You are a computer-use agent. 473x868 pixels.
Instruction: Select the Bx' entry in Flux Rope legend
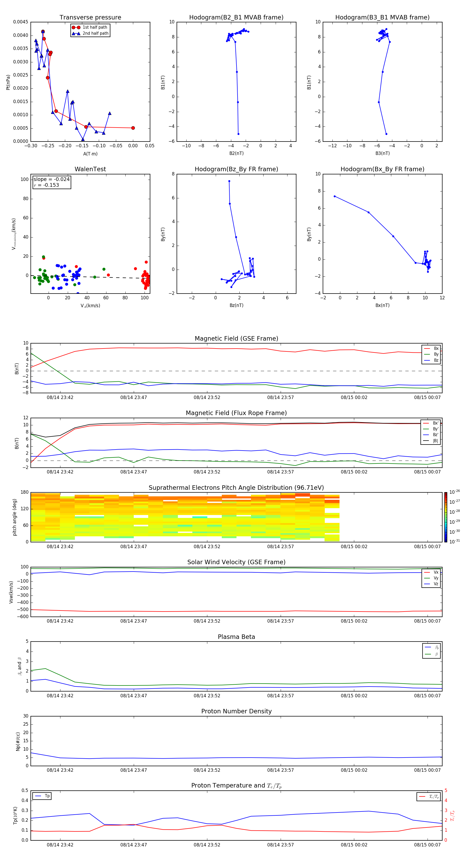coord(431,423)
